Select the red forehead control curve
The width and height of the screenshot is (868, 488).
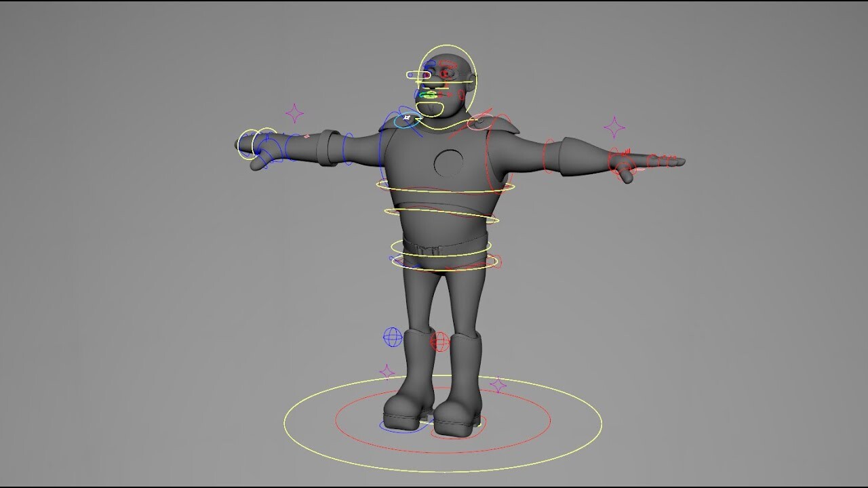pyautogui.click(x=447, y=62)
